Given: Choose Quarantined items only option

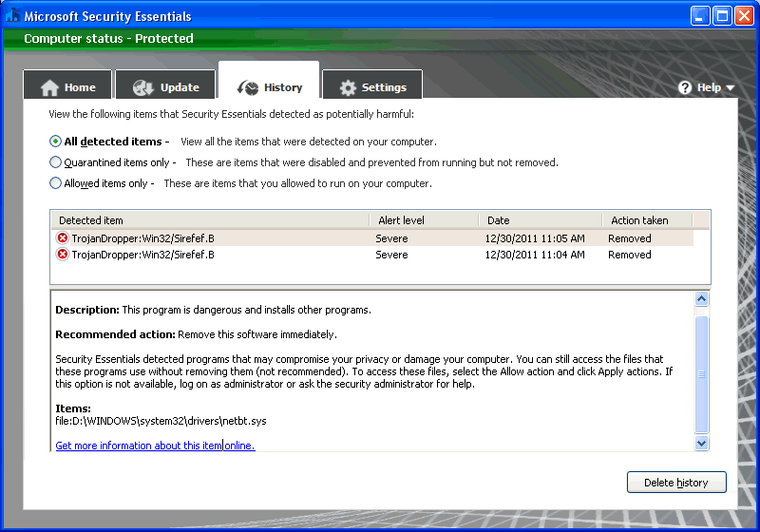Looking at the screenshot, I should tap(55, 162).
